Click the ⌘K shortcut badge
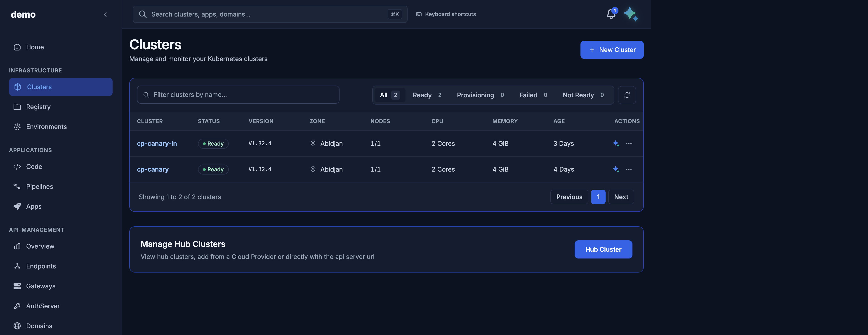Viewport: 868px width, 335px height. pos(395,14)
